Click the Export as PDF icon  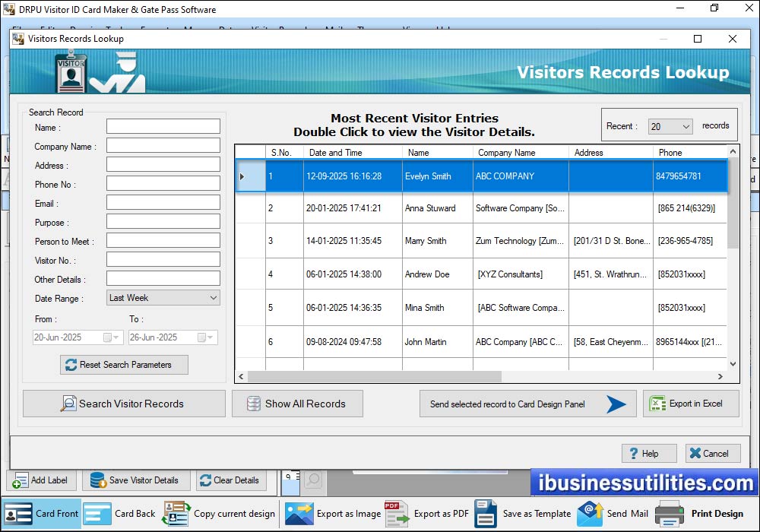(396, 515)
